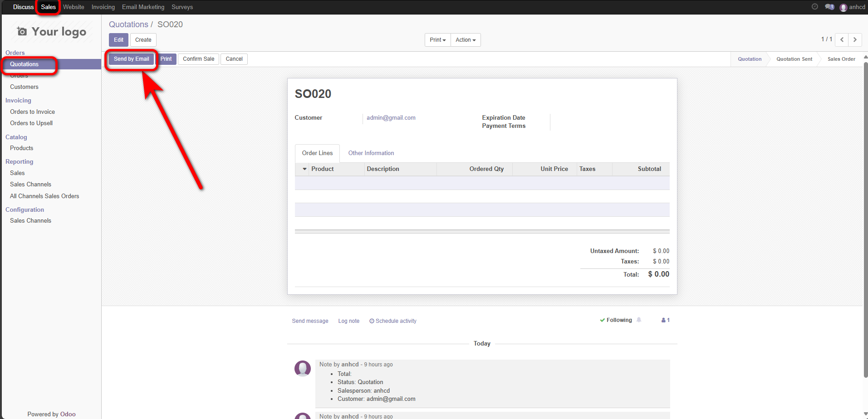868x419 pixels.
Task: Go to previous record with left chevron
Action: click(842, 40)
